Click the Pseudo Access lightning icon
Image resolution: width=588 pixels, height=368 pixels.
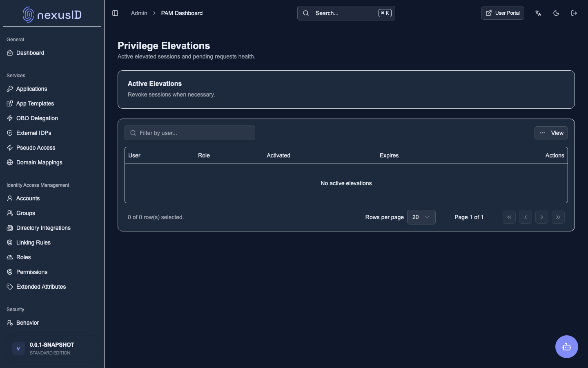[x=10, y=148]
